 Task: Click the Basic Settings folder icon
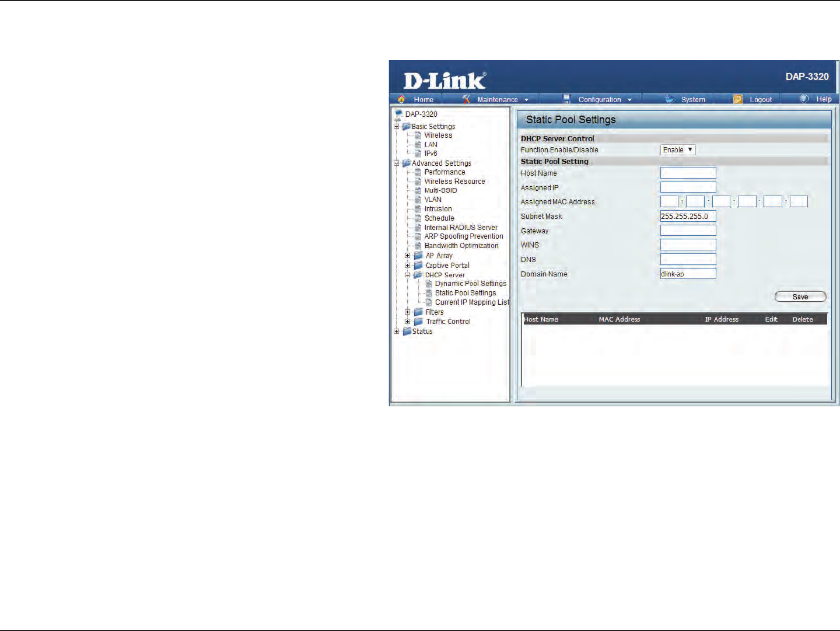[407, 126]
